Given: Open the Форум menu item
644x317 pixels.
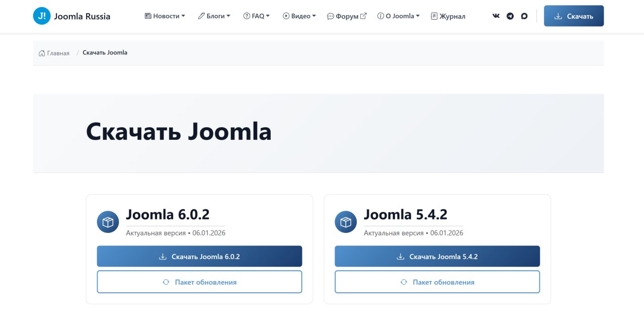Looking at the screenshot, I should (347, 16).
